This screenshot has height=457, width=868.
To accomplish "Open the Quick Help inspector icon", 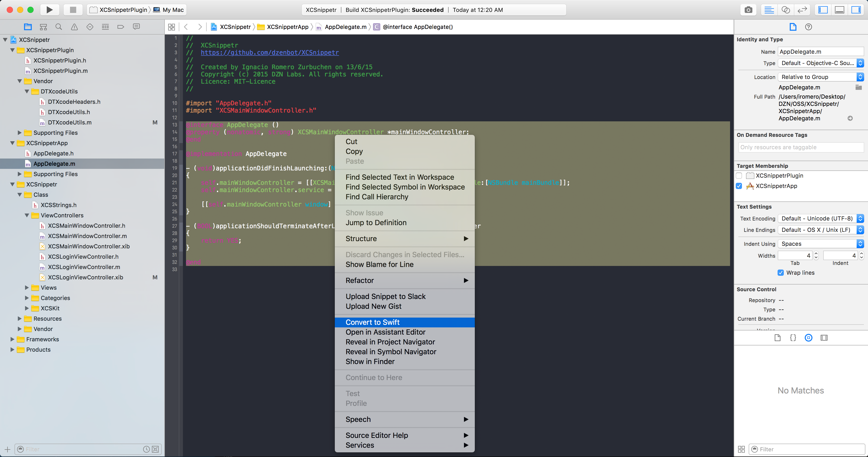I will (x=808, y=27).
